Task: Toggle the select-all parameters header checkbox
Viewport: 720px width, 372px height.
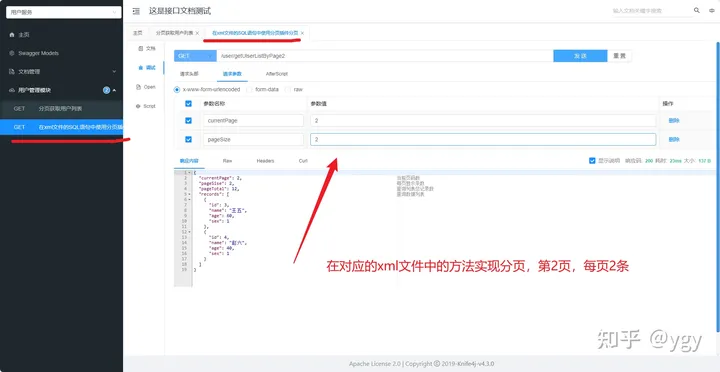Action: [188, 104]
